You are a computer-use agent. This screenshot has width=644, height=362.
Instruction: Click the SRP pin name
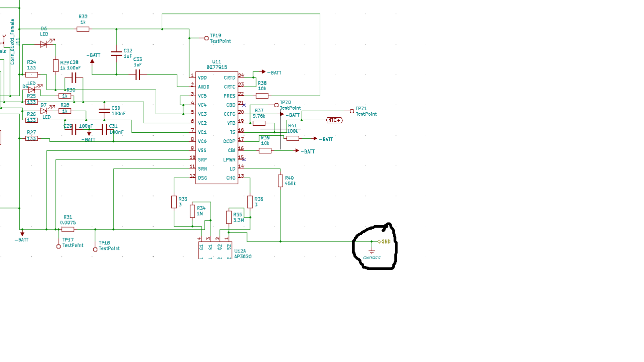coord(202,160)
